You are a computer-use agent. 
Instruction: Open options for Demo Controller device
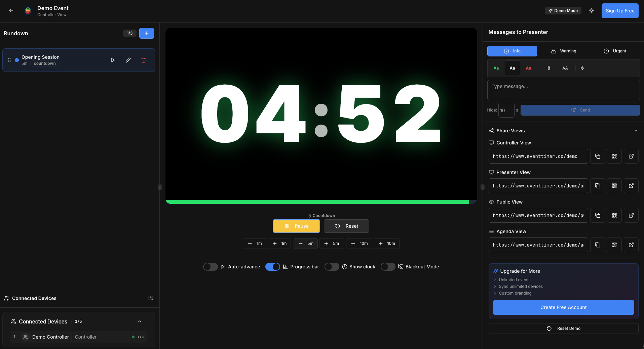coord(140,337)
